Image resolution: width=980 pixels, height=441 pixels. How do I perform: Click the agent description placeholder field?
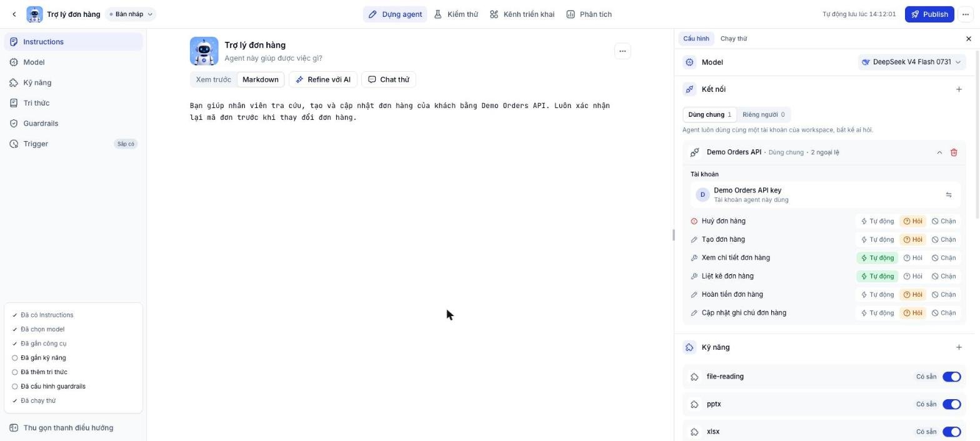pos(274,58)
